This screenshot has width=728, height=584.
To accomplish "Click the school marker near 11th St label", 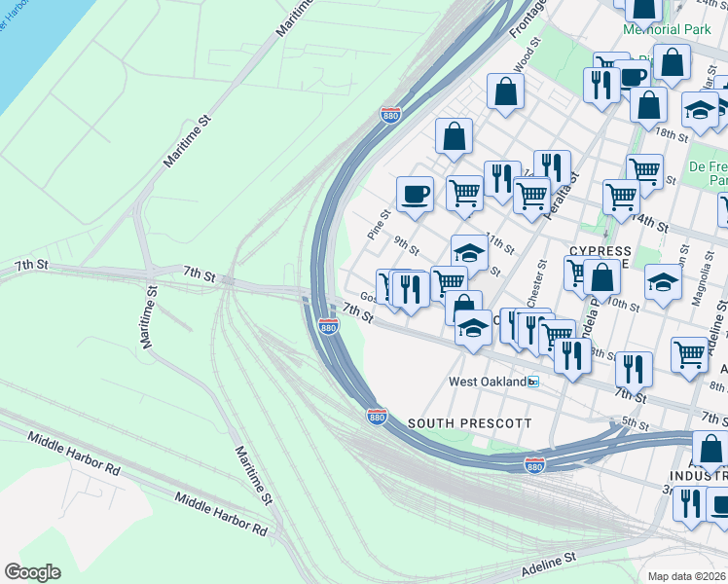I will (469, 256).
